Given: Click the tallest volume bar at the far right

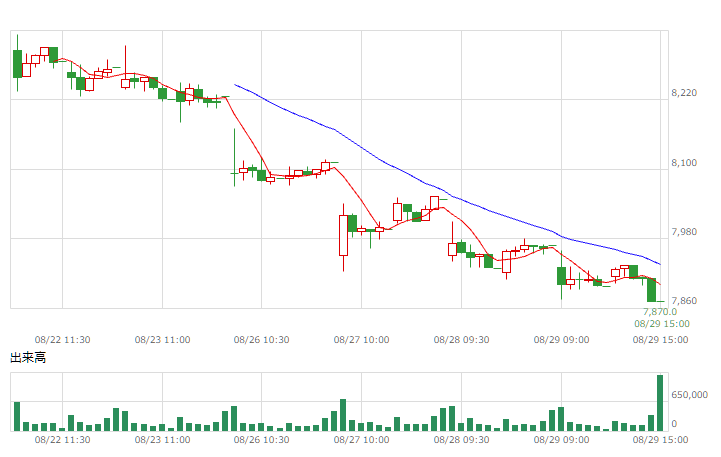Looking at the screenshot, I should coord(660,403).
